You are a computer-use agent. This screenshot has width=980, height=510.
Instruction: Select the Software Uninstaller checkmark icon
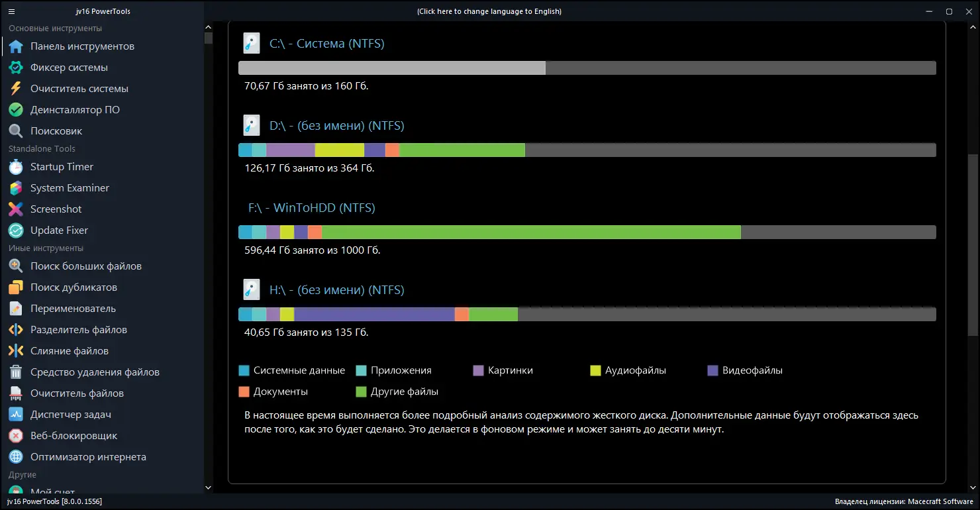coord(16,110)
